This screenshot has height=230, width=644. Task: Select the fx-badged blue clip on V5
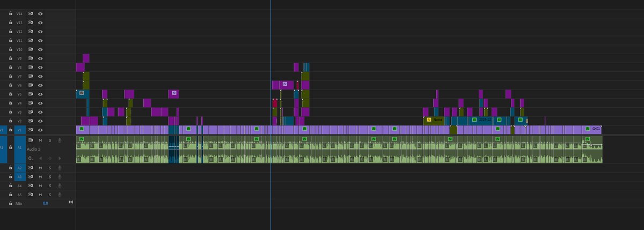[x=82, y=94]
